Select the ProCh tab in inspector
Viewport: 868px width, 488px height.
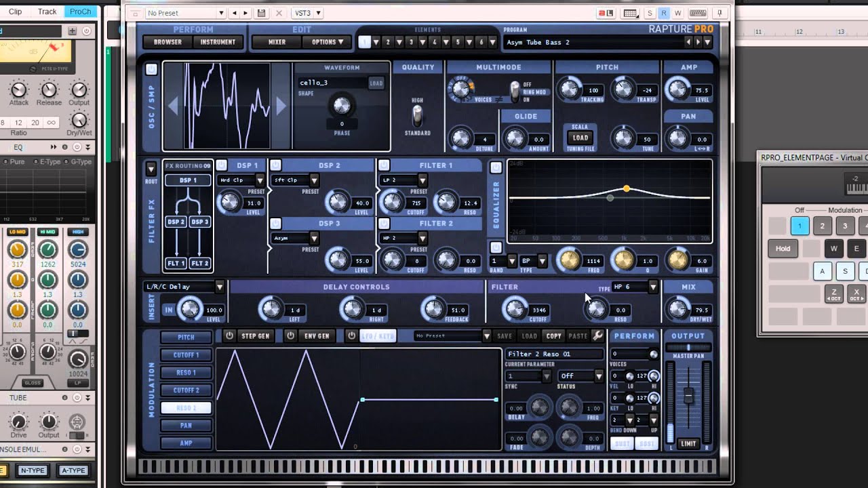tap(80, 12)
